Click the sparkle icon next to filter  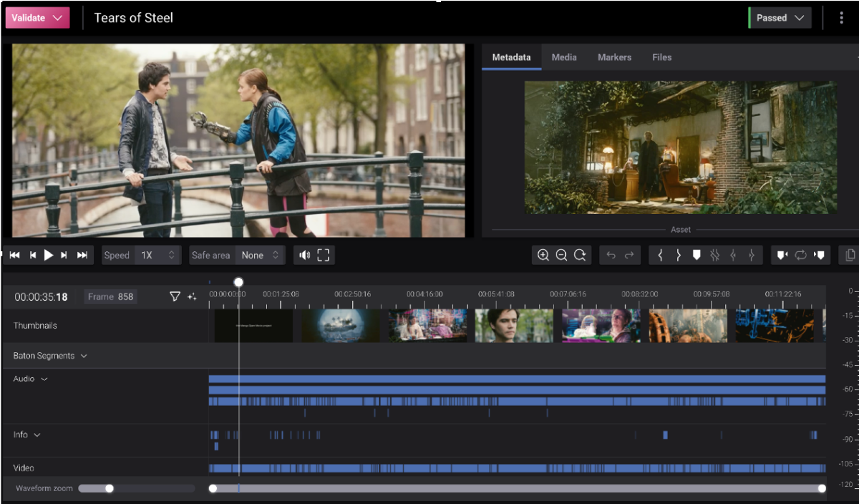[x=192, y=296]
